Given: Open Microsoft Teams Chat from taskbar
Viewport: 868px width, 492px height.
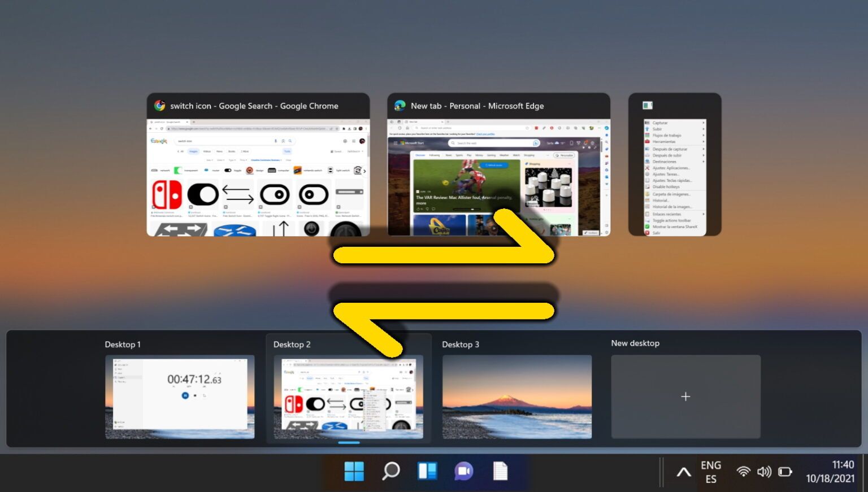Looking at the screenshot, I should coord(463,472).
